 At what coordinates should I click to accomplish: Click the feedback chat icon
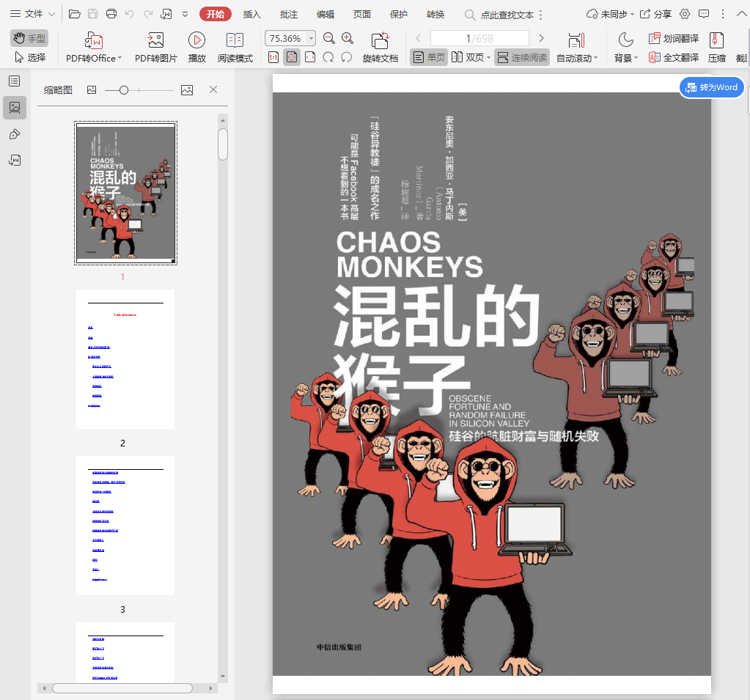(x=704, y=14)
